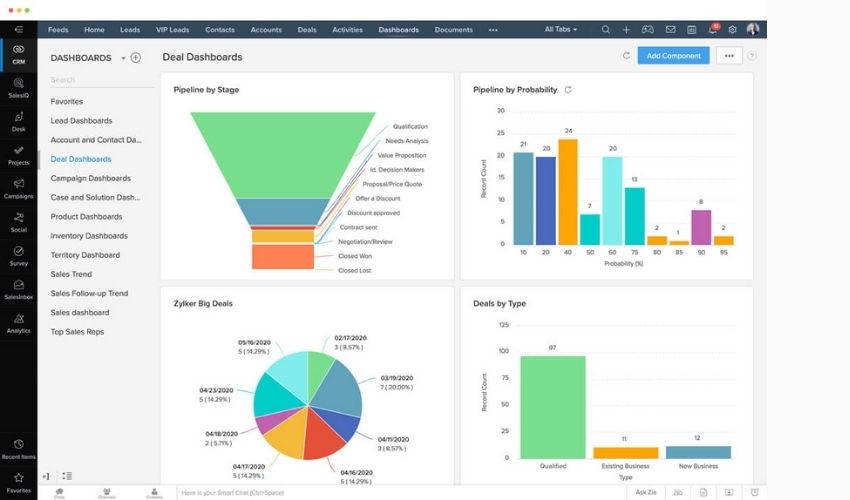Expand the DASHBOARDS dropdown arrow
850x500 pixels.
point(123,58)
